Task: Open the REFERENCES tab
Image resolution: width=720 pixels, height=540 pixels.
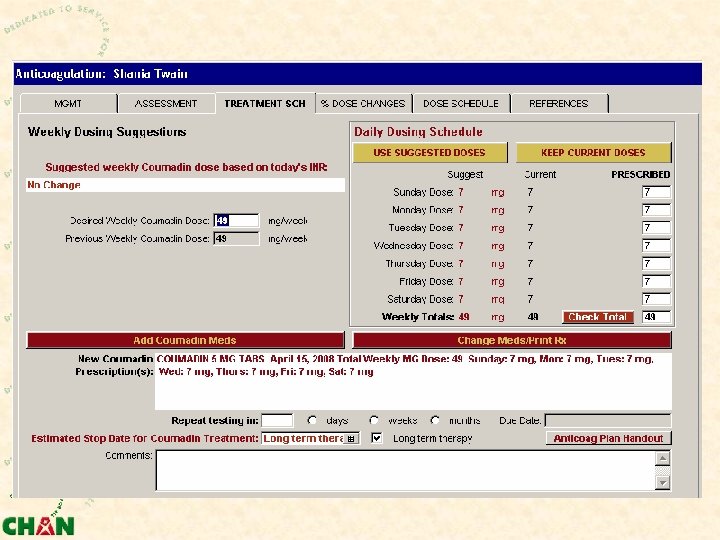Action: pyautogui.click(x=559, y=103)
